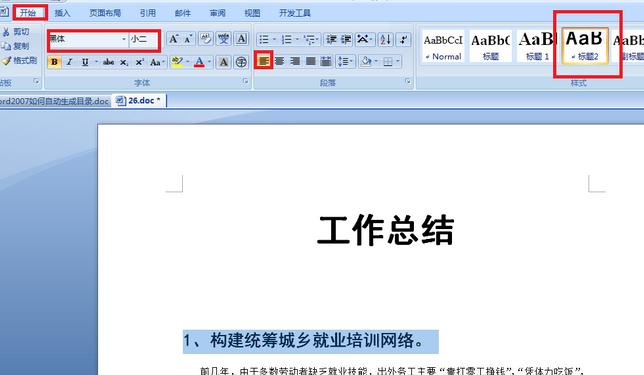Image resolution: width=644 pixels, height=375 pixels.
Task: Click the 复制 (copy) button
Action: 16,46
